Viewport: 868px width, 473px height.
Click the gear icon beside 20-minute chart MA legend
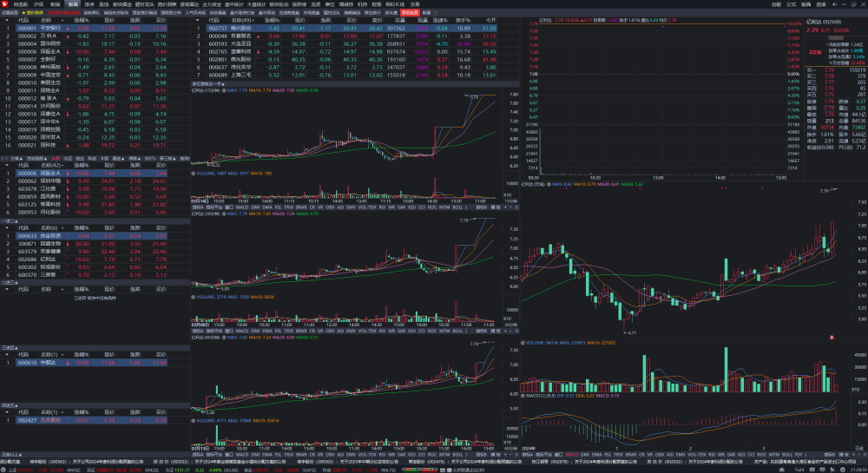click(224, 214)
